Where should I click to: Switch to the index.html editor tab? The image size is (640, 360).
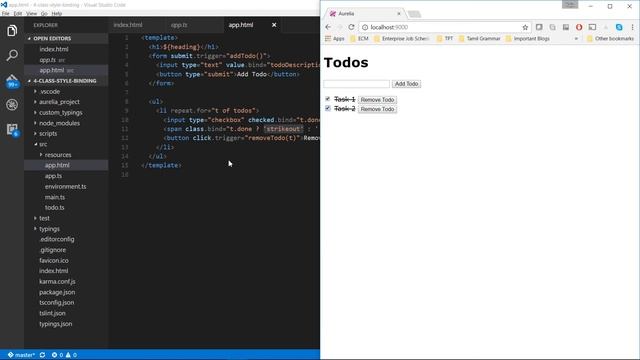point(128,25)
